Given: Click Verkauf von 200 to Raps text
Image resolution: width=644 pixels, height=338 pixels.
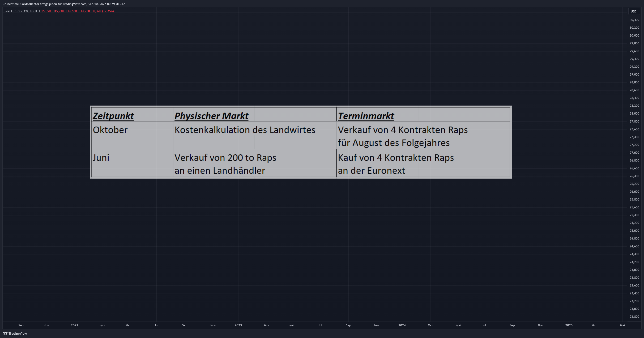Looking at the screenshot, I should pyautogui.click(x=225, y=157).
